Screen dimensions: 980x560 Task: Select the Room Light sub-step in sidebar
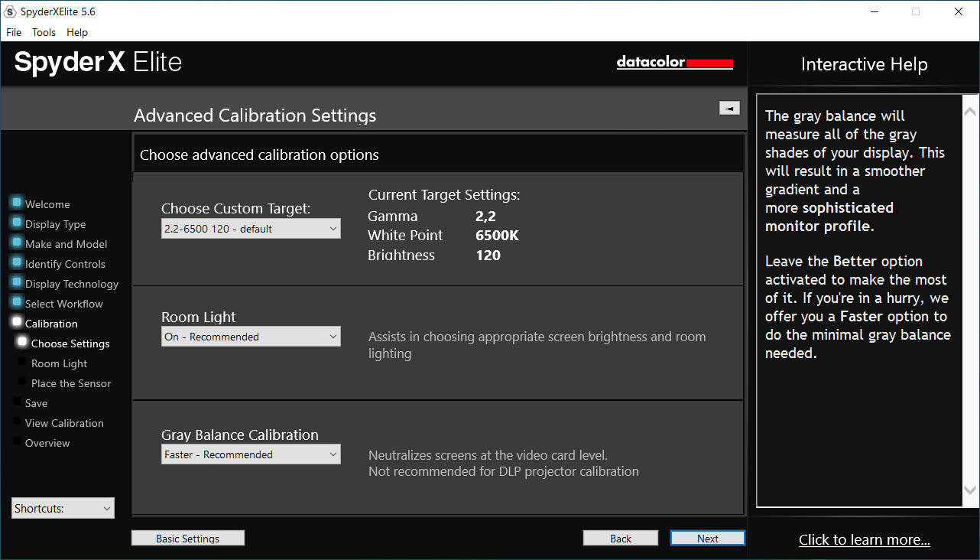click(x=59, y=363)
